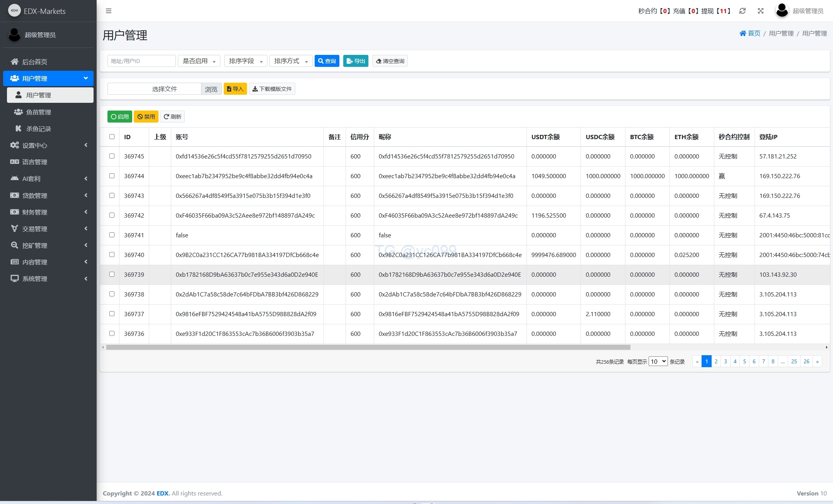Click the search 查询 button
The image size is (833, 504).
(x=327, y=61)
